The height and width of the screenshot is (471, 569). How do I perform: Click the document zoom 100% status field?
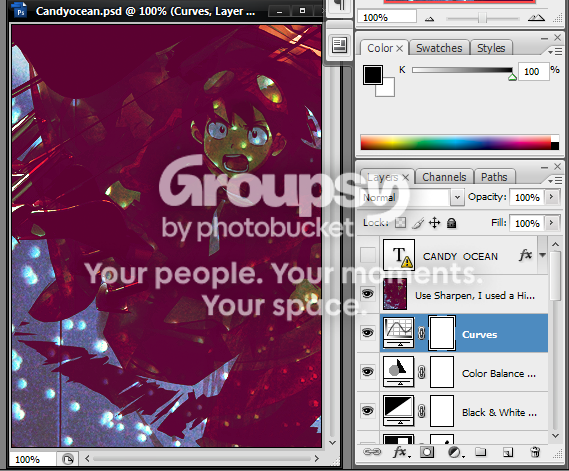(33, 459)
